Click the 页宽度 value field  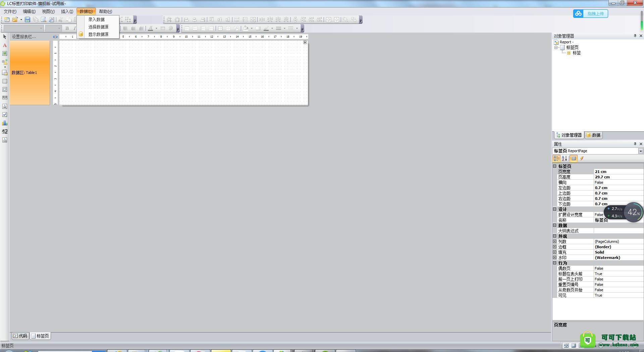pyautogui.click(x=618, y=172)
